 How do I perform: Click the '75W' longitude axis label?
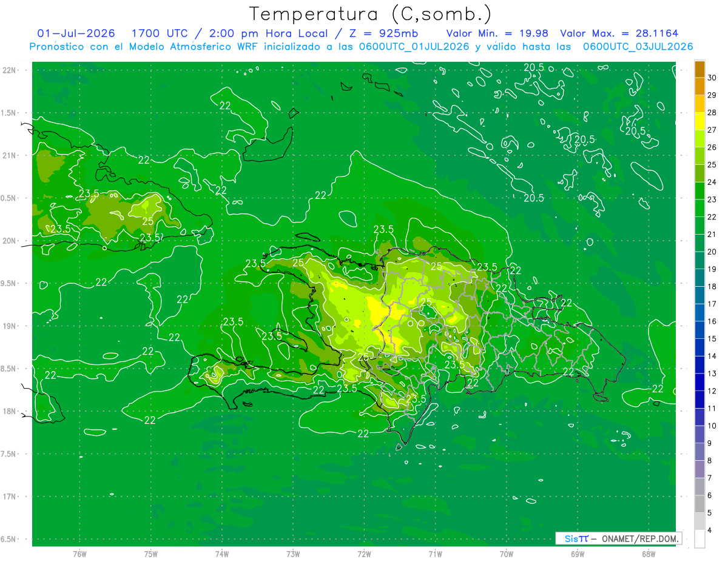tap(151, 554)
